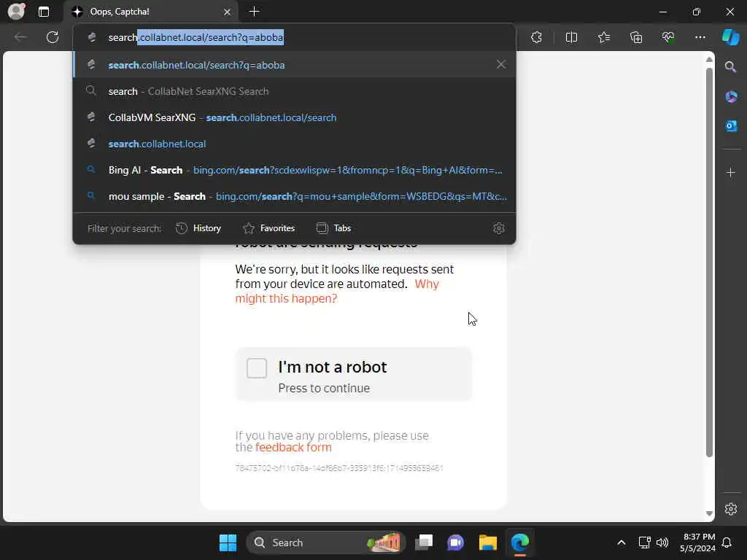This screenshot has height=560, width=747.
Task: Open the Outlook sidebar icon
Action: point(731,125)
